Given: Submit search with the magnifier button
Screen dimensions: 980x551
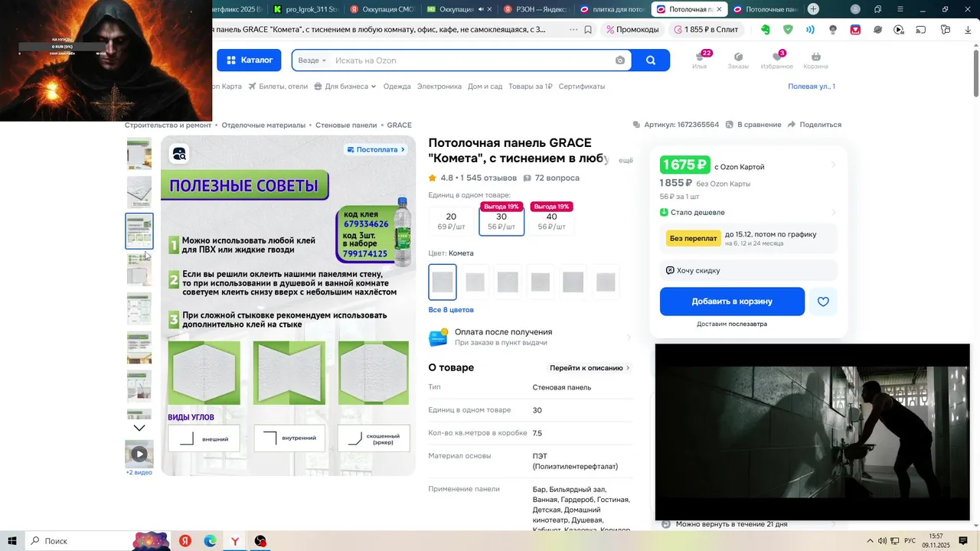Looking at the screenshot, I should pos(651,60).
